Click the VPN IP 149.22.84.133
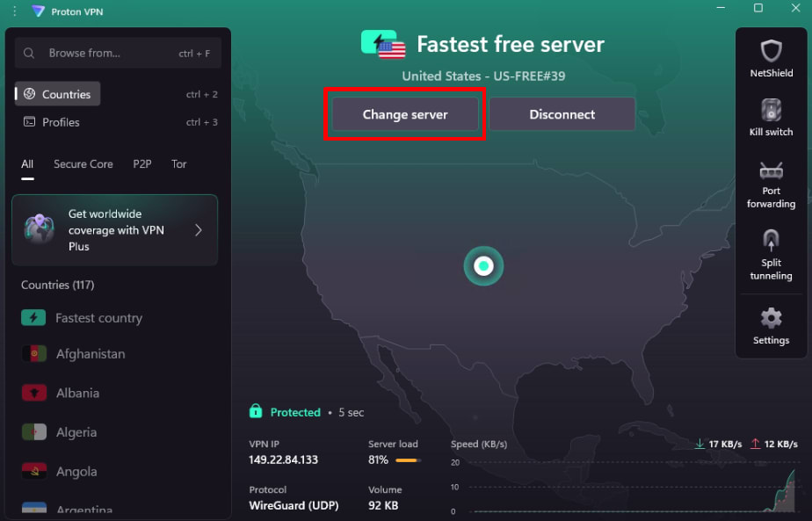Image resolution: width=812 pixels, height=521 pixels. [x=283, y=459]
